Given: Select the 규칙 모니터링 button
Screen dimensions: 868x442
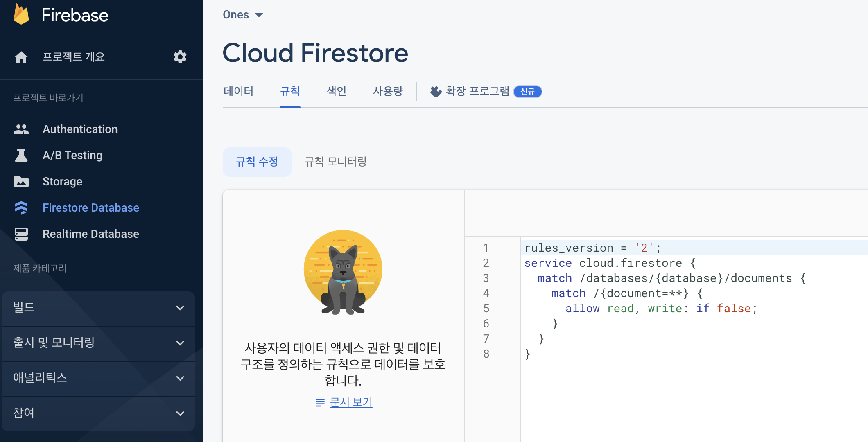Looking at the screenshot, I should (x=335, y=162).
